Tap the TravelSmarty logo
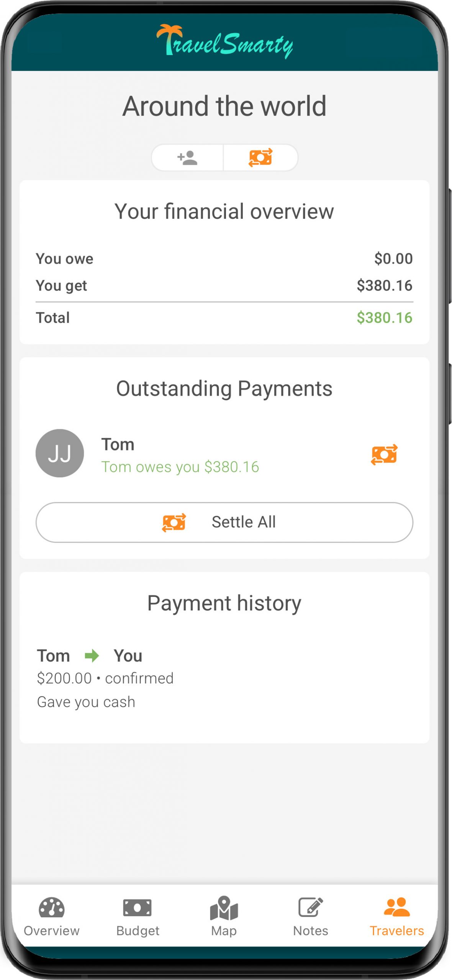The image size is (452, 980). [225, 42]
